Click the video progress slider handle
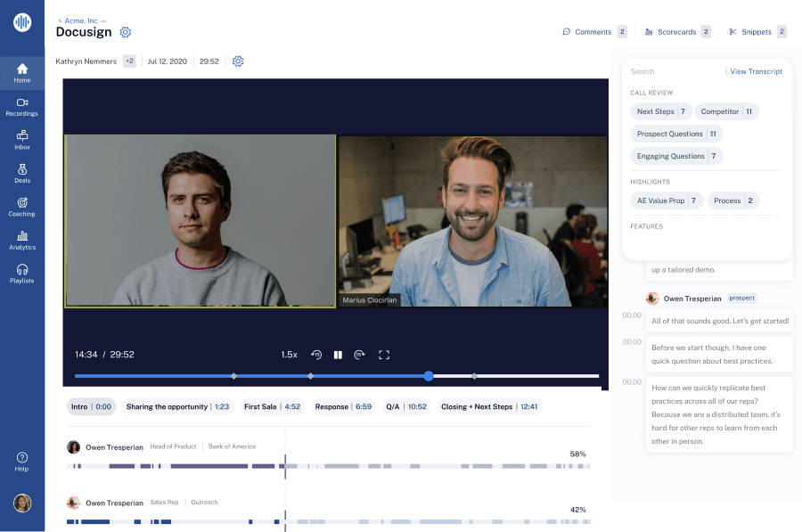802x532 pixels. [429, 376]
